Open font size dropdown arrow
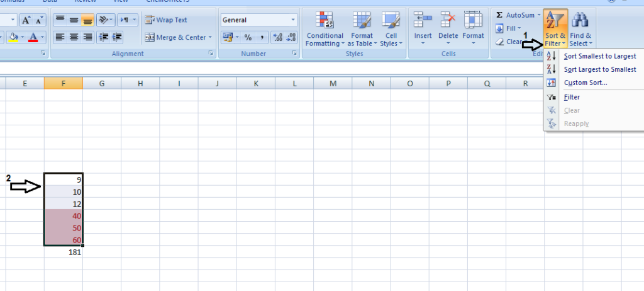The image size is (644, 291). coord(13,20)
